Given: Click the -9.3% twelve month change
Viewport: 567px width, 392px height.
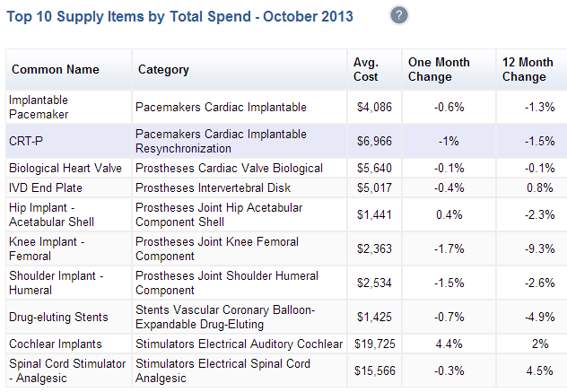Looking at the screenshot, I should pos(540,248).
